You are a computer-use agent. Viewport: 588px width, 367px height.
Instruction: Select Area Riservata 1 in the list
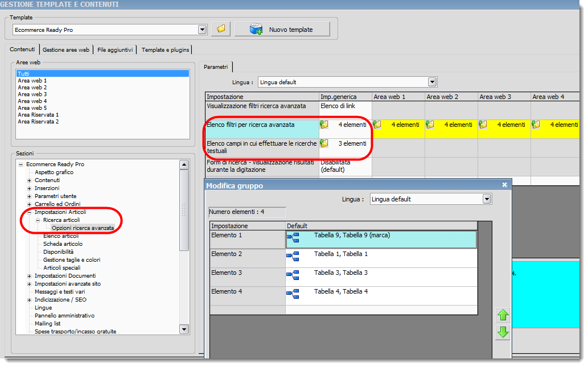[38, 115]
